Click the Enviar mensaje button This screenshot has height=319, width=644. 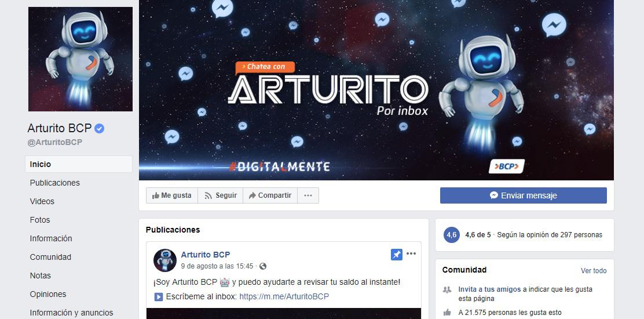click(524, 195)
